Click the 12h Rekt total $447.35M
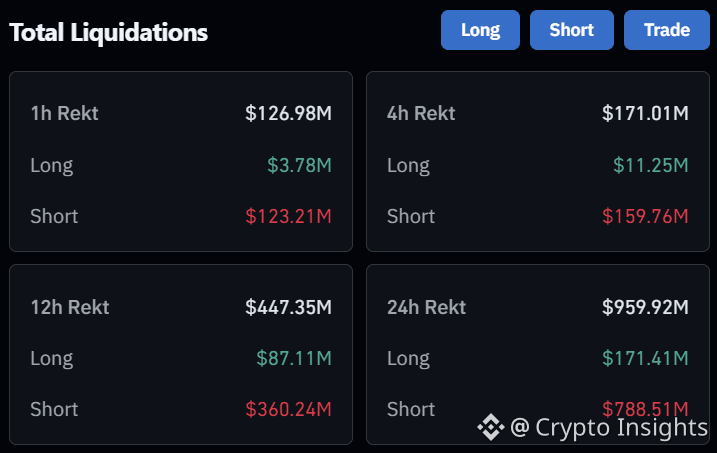 [289, 307]
